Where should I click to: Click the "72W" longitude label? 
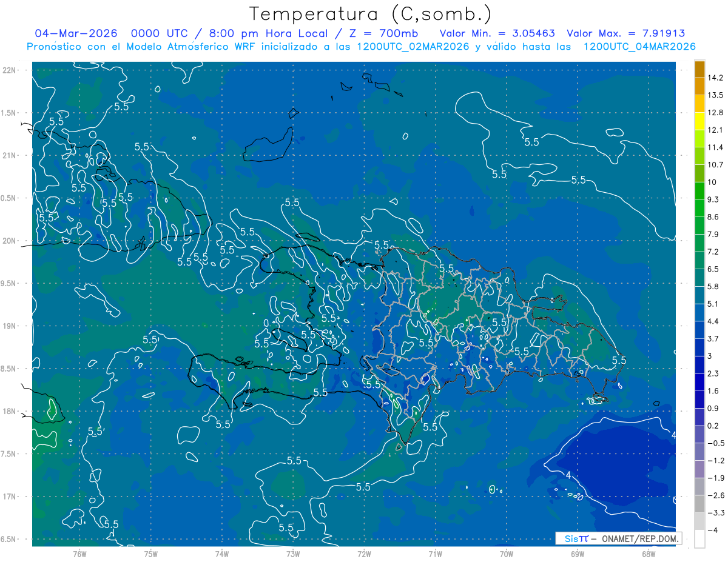coord(364,554)
